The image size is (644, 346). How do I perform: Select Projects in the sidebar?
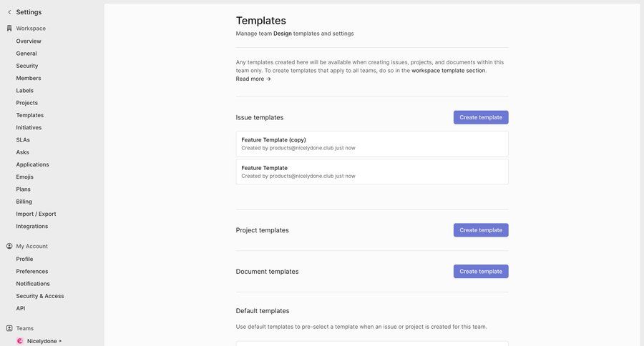tap(26, 103)
